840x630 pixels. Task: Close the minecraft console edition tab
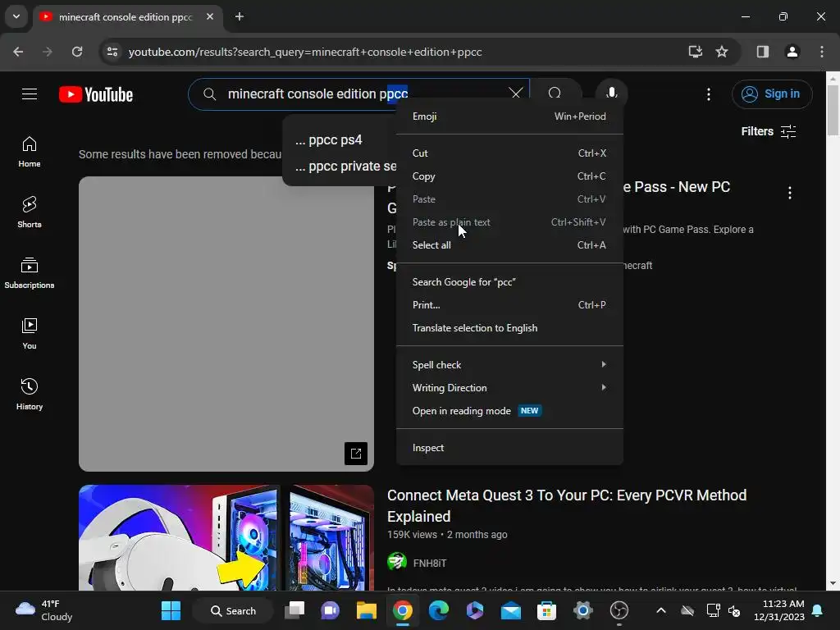pyautogui.click(x=210, y=16)
